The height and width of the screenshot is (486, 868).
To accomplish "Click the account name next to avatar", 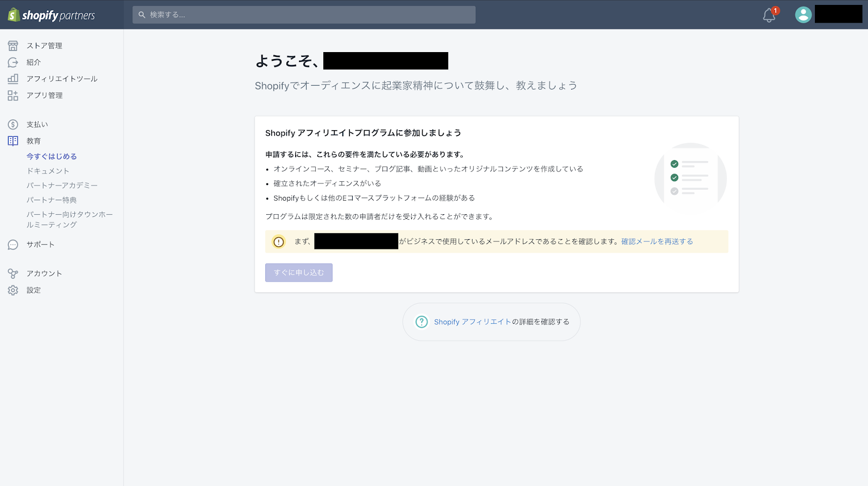I will [838, 14].
